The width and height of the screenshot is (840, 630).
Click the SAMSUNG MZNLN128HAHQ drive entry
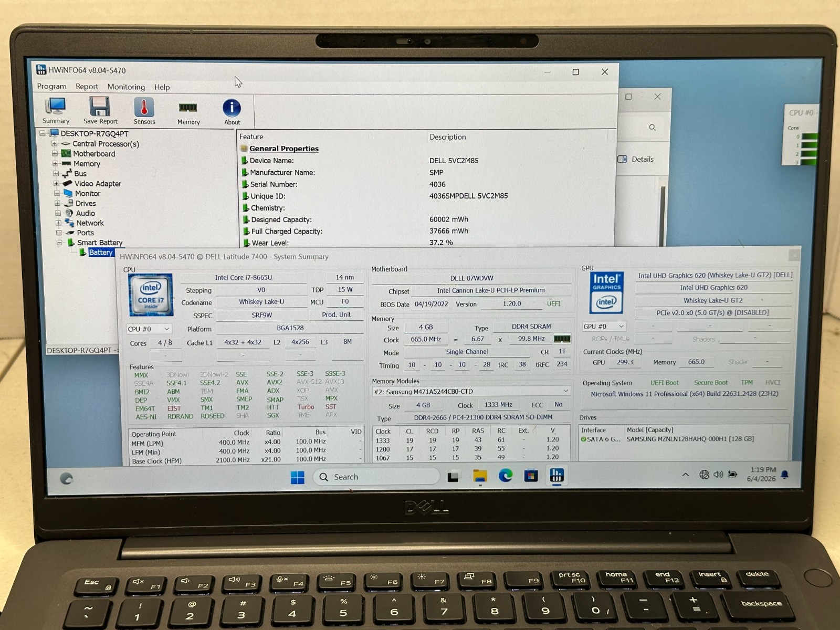(x=684, y=439)
